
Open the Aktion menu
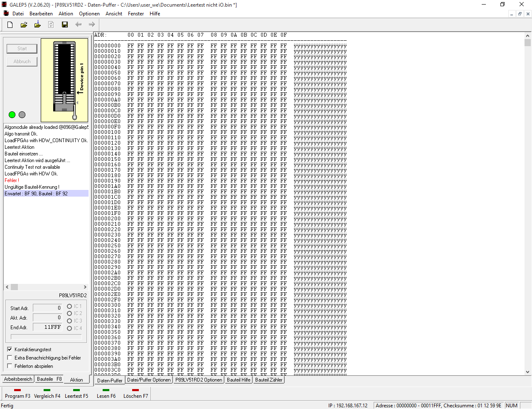click(x=66, y=14)
